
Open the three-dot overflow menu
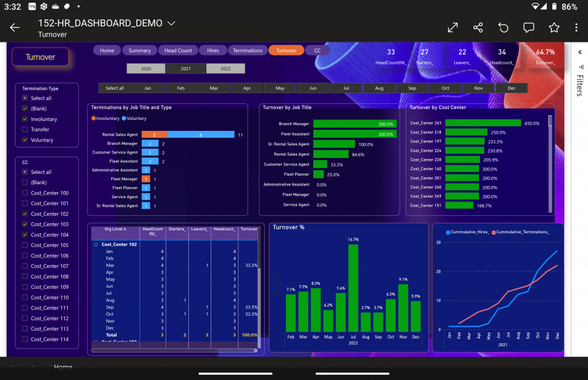(x=576, y=28)
